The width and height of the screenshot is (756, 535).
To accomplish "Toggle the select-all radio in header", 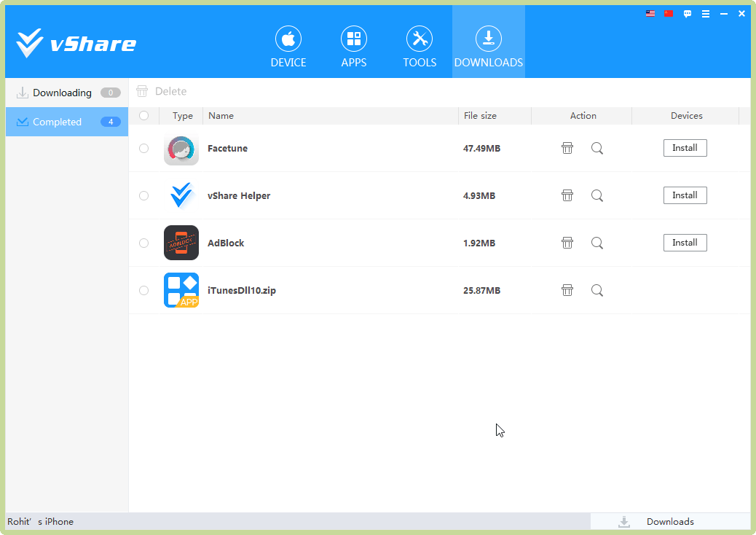I will click(x=143, y=115).
